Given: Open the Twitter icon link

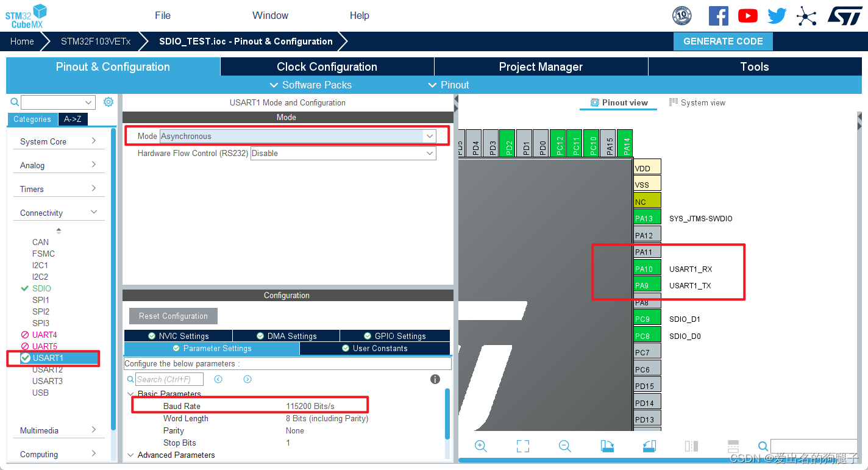Looking at the screenshot, I should click(777, 16).
